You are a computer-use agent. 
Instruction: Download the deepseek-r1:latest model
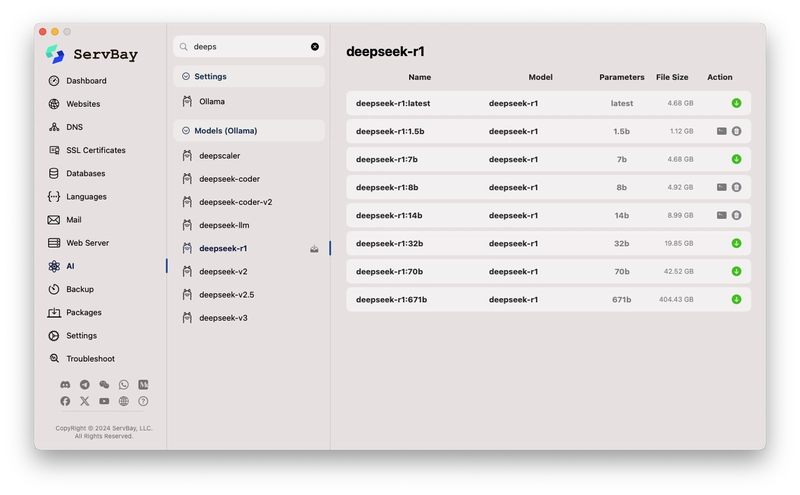736,103
